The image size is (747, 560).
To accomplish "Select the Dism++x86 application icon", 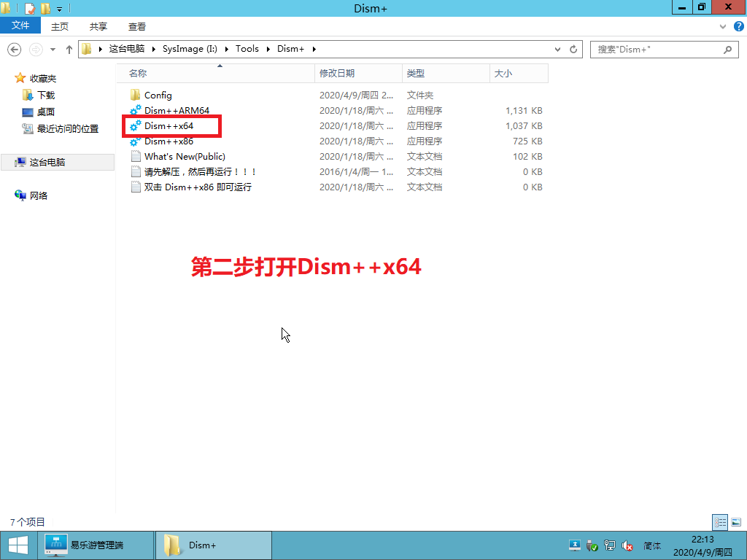I will (x=135, y=141).
